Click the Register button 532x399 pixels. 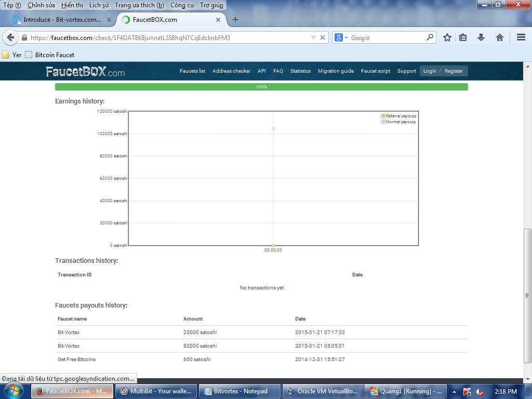pyautogui.click(x=454, y=71)
